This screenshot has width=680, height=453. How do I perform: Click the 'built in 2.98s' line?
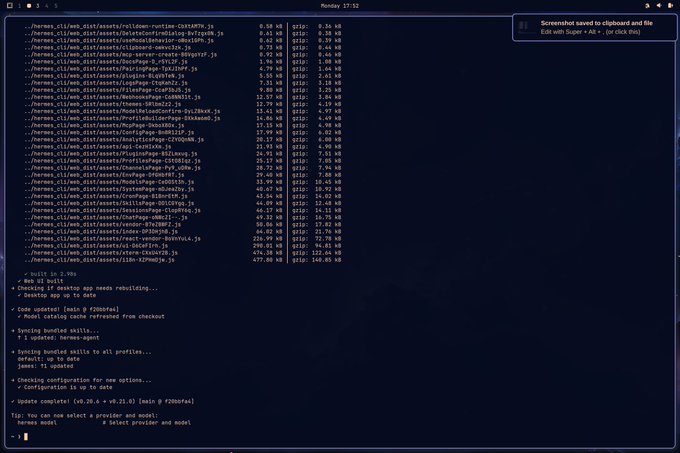(50, 274)
